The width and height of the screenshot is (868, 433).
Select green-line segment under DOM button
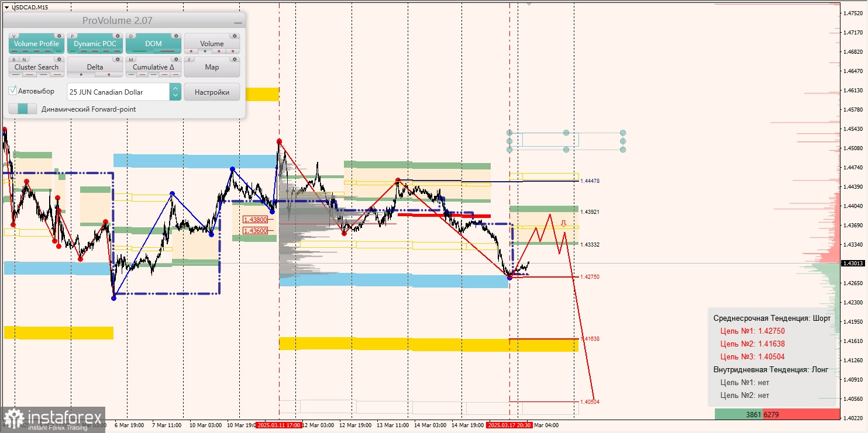140,51
